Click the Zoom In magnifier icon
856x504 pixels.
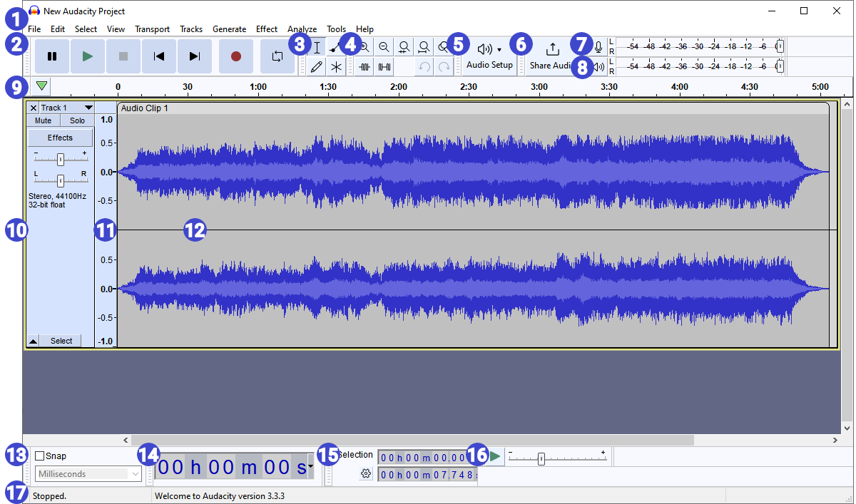(365, 46)
